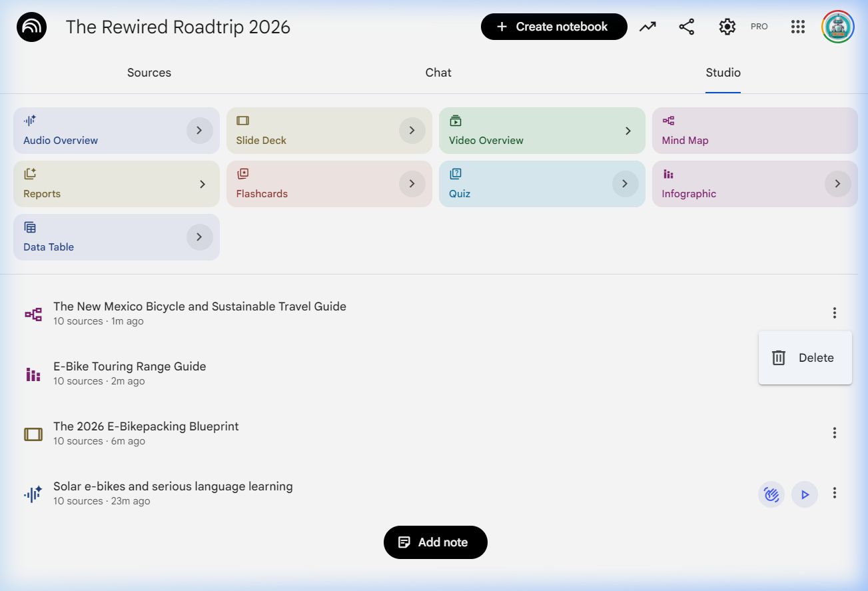Expand Slide Deck options chevron
The image size is (868, 591).
(412, 131)
